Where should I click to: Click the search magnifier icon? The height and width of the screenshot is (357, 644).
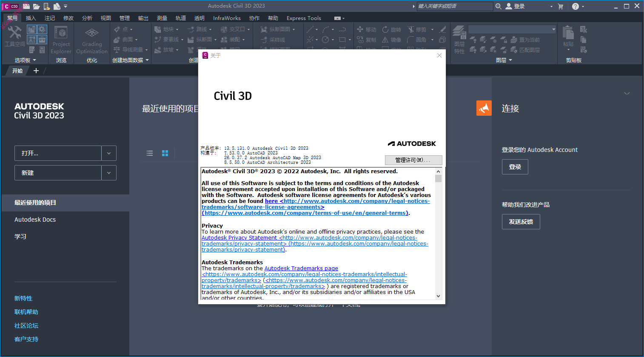(499, 6)
